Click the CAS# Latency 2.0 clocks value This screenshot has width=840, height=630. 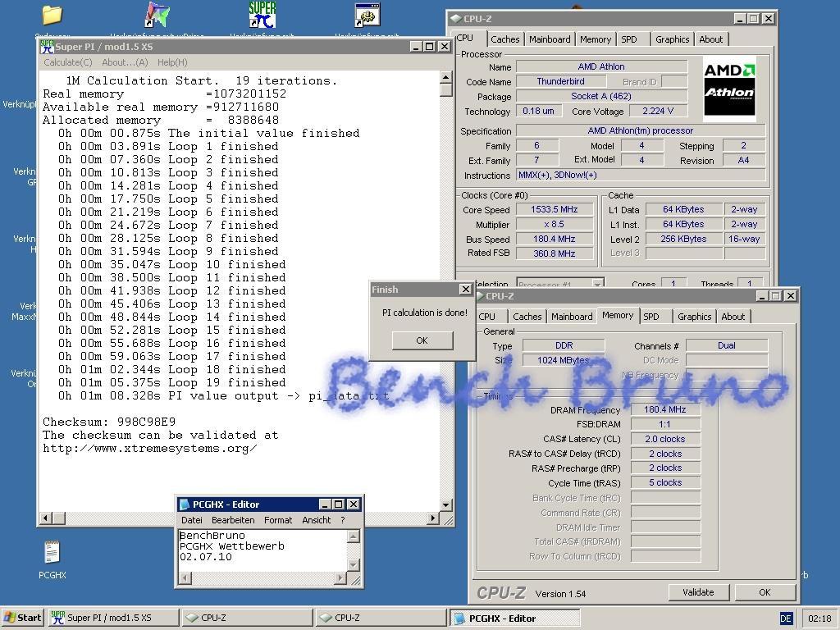664,439
